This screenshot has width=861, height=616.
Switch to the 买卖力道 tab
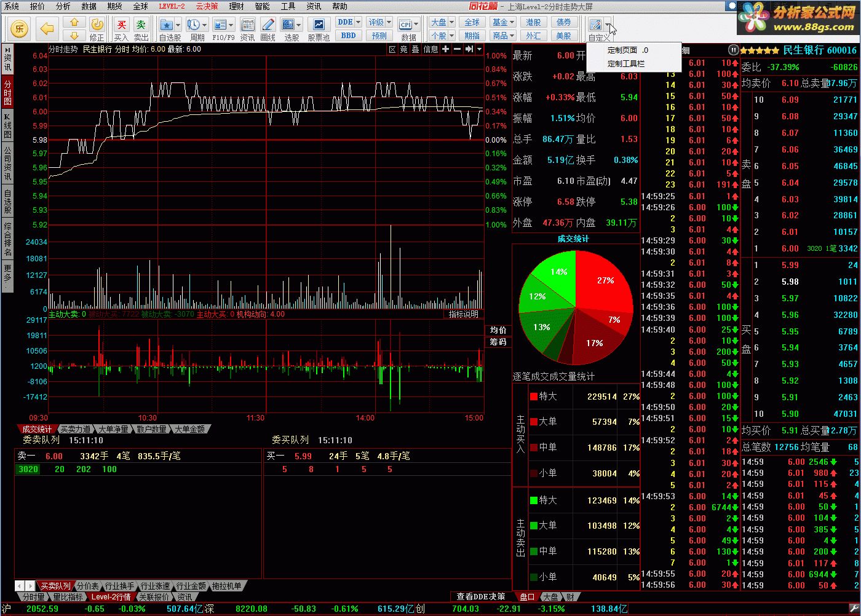click(76, 429)
